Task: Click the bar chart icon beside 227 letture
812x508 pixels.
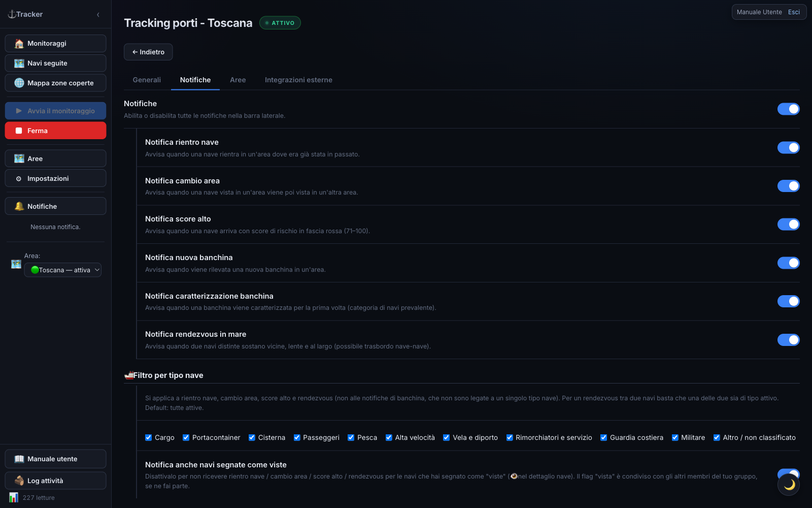Action: point(14,497)
